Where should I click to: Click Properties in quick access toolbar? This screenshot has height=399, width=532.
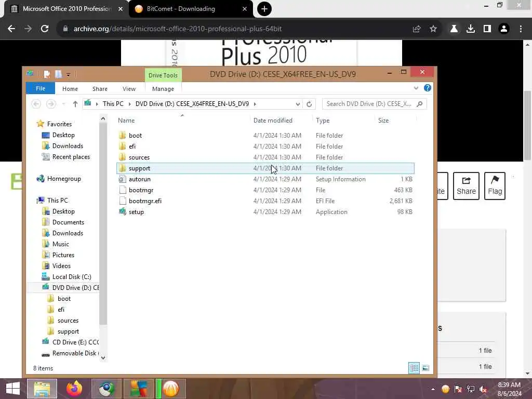coord(47,74)
